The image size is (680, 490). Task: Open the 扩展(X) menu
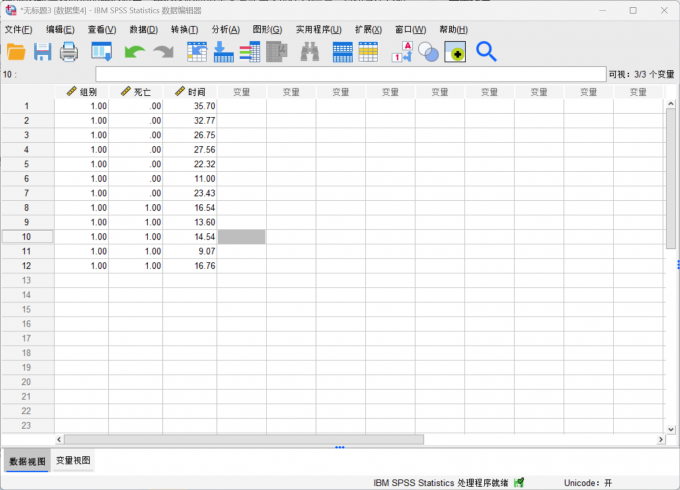pyautogui.click(x=368, y=29)
